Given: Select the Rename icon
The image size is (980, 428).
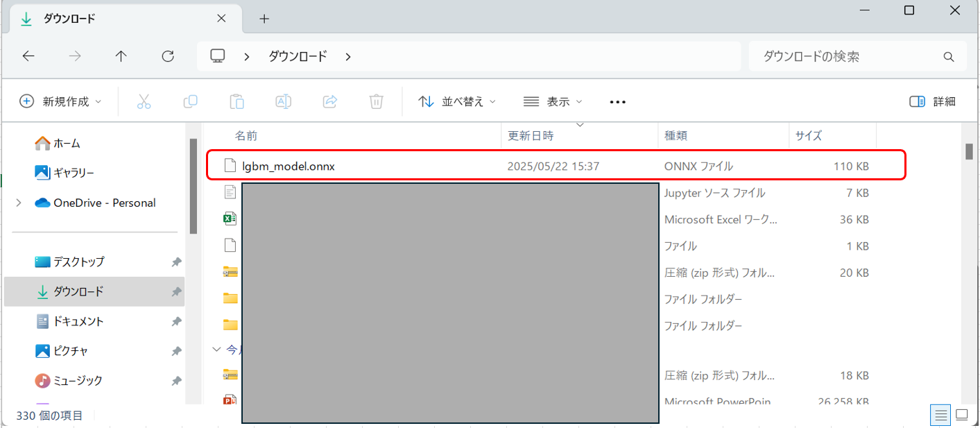Looking at the screenshot, I should (x=283, y=101).
